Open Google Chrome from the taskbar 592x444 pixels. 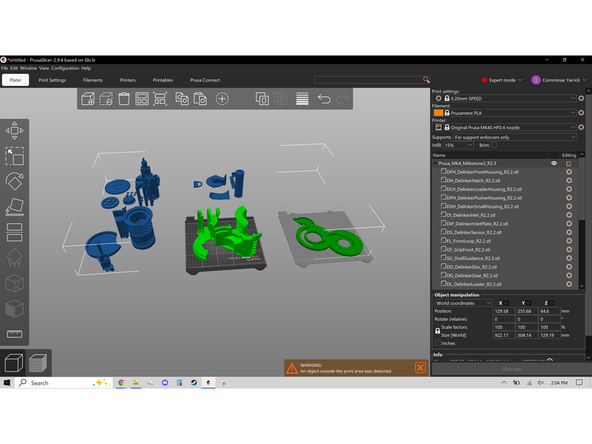tap(121, 382)
